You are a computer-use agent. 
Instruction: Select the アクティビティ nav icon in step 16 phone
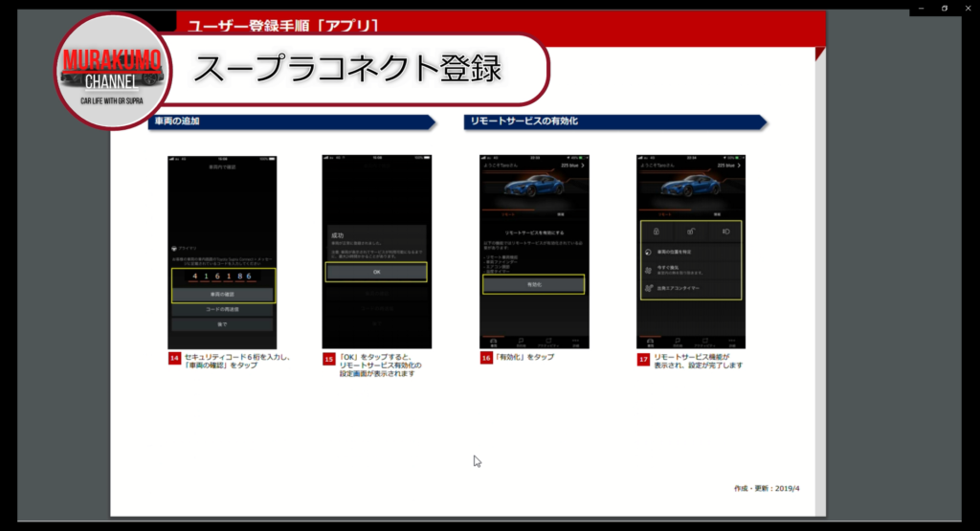pos(548,342)
